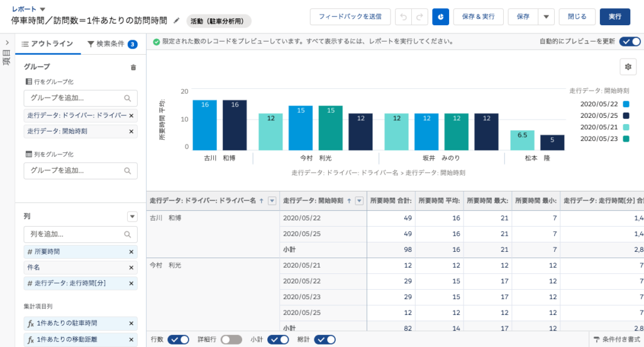Click search icon in add column field
This screenshot has width=644, height=347.
[128, 234]
